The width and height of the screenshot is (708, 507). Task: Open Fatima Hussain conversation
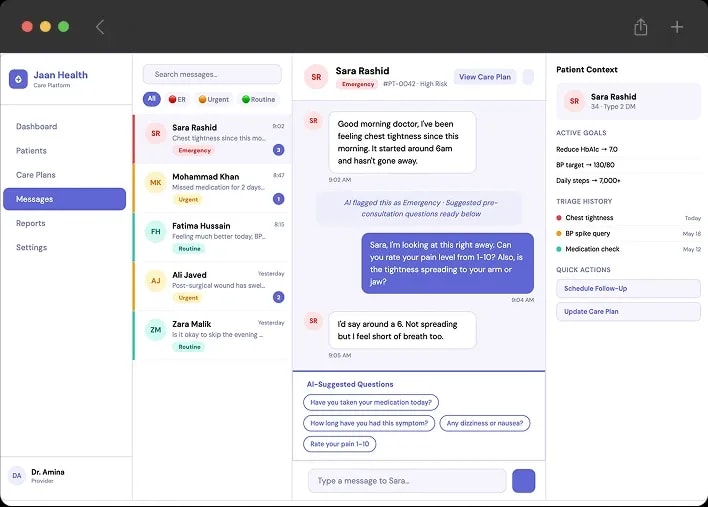click(x=212, y=237)
